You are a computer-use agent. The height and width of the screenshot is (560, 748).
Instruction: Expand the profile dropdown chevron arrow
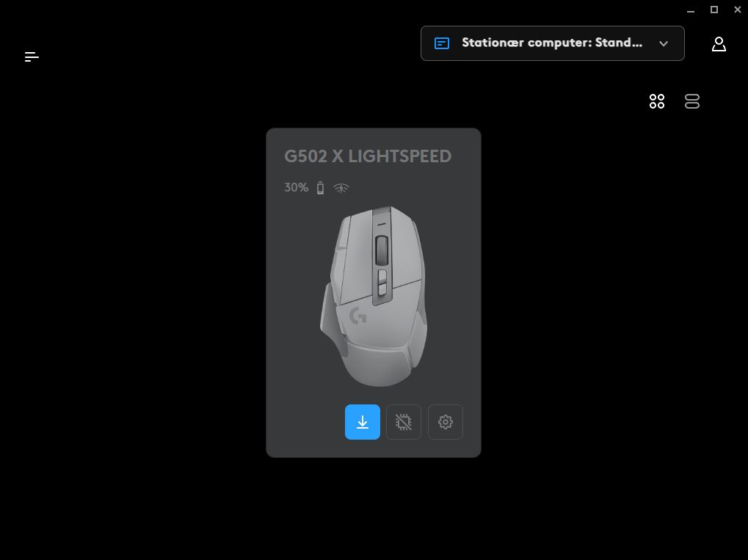(663, 43)
